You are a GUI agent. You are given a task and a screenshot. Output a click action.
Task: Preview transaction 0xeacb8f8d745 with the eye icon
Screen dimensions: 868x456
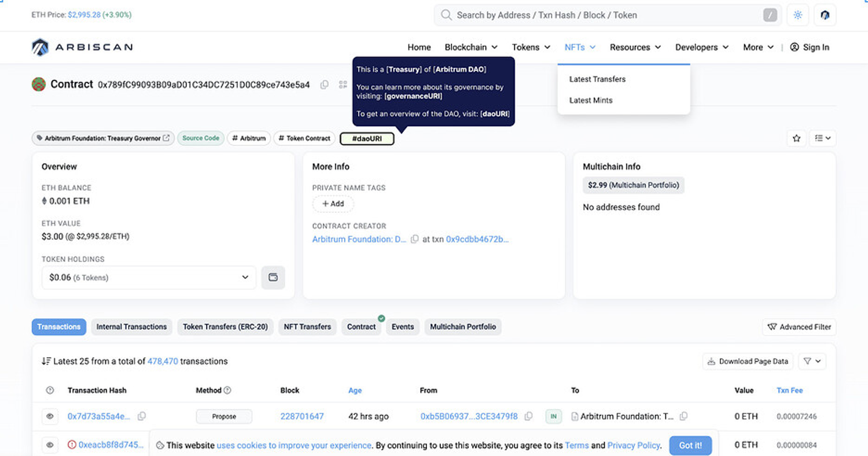tap(50, 445)
